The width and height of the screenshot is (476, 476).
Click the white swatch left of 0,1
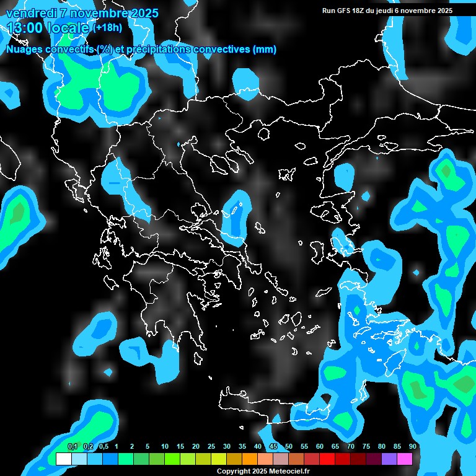click(64, 459)
